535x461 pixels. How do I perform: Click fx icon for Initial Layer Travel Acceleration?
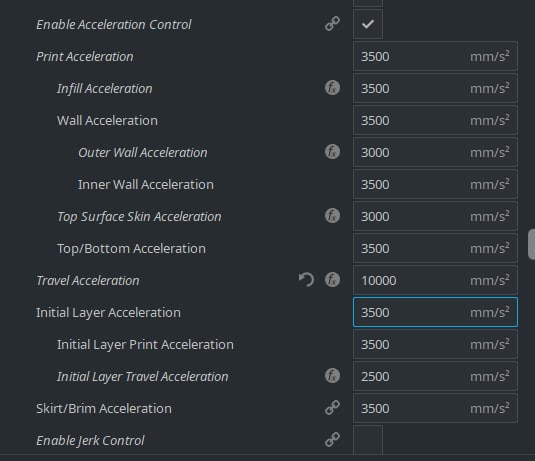[x=332, y=376]
